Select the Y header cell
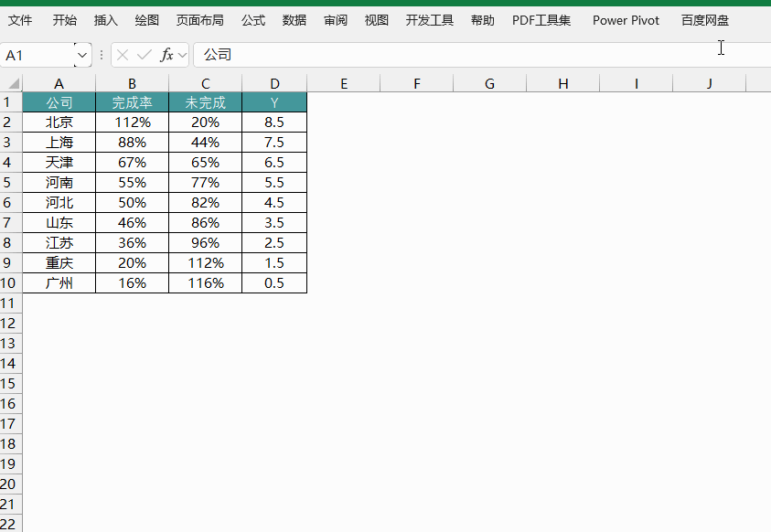Image resolution: width=771 pixels, height=532 pixels. point(274,102)
